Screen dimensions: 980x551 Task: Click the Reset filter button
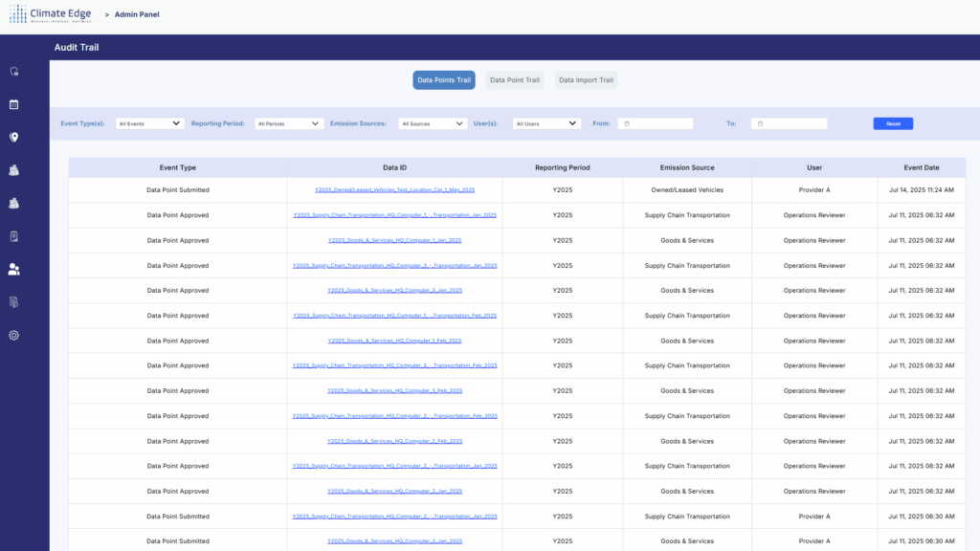point(892,122)
